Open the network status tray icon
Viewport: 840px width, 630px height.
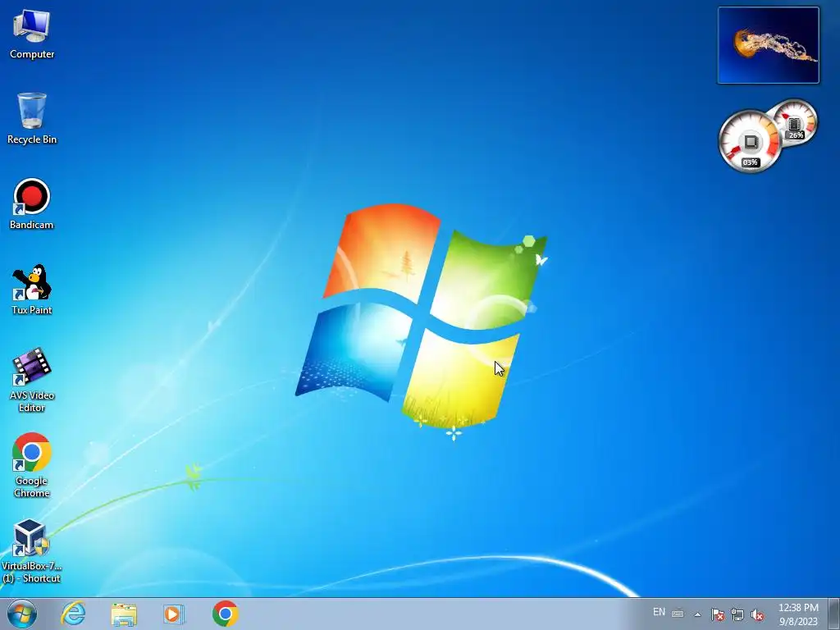[x=737, y=614]
